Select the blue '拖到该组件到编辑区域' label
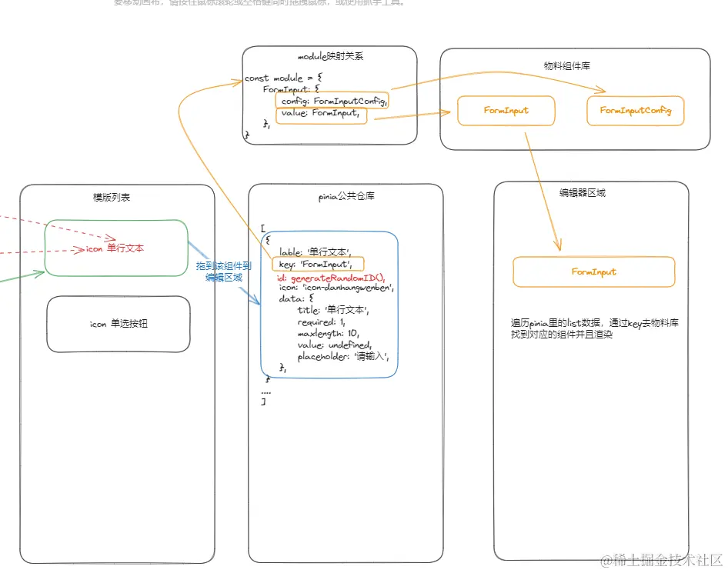This screenshot has width=728, height=573. 224,272
